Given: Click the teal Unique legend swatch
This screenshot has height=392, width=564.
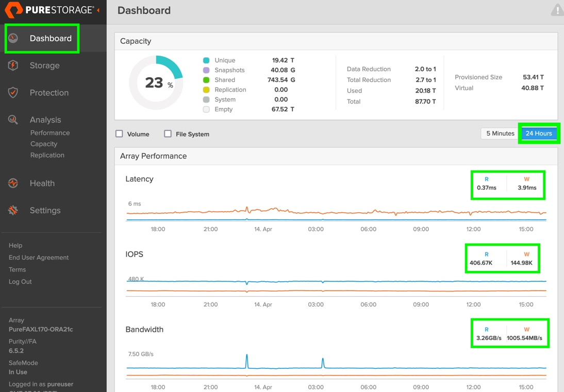Looking at the screenshot, I should click(x=206, y=60).
